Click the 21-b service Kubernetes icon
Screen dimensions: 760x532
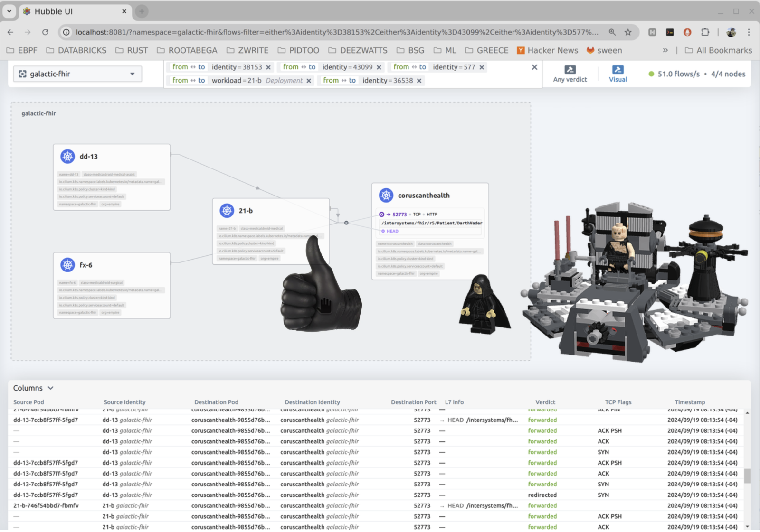227,210
